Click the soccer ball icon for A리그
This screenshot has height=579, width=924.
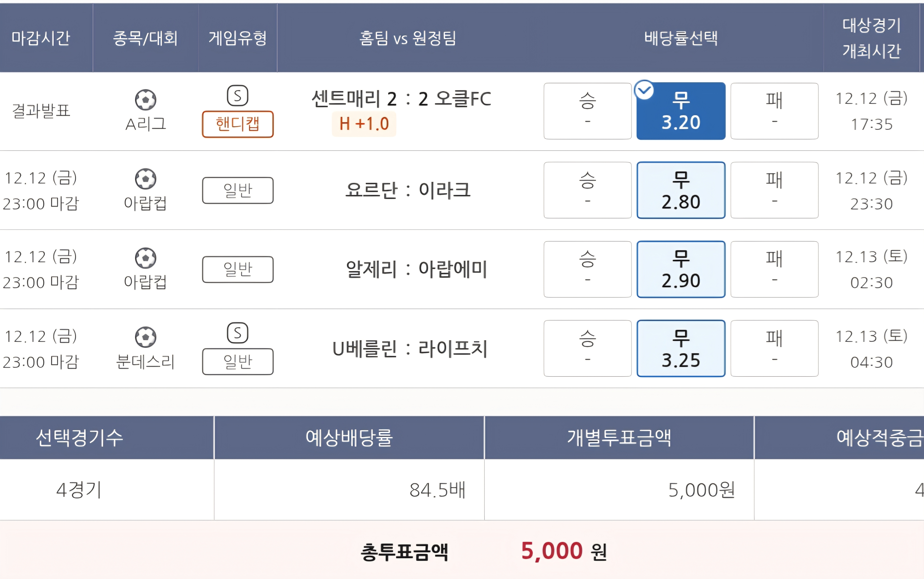(145, 100)
